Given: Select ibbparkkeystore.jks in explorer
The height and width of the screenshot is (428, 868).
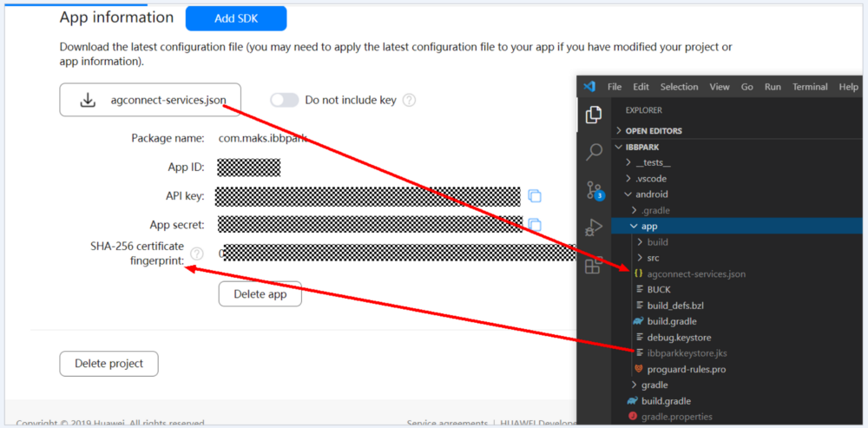Looking at the screenshot, I should (x=687, y=352).
